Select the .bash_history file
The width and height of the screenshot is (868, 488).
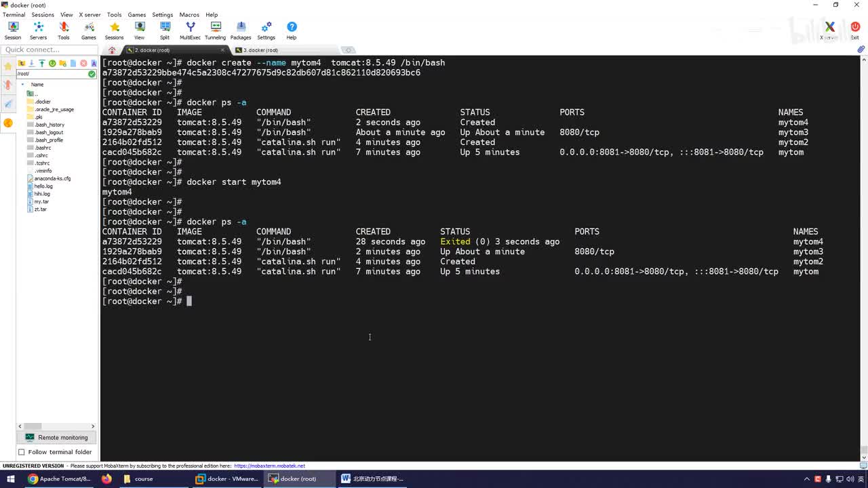[x=45, y=125]
